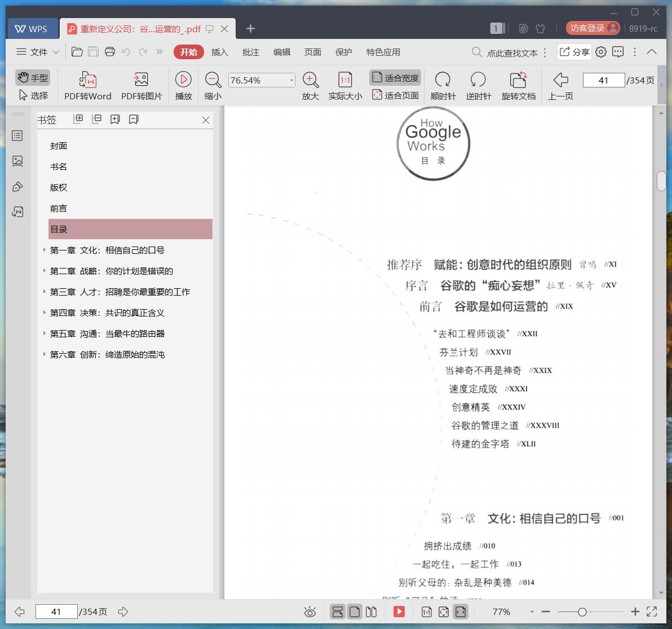Open the Special Features tab
The image size is (672, 629).
coord(383,52)
